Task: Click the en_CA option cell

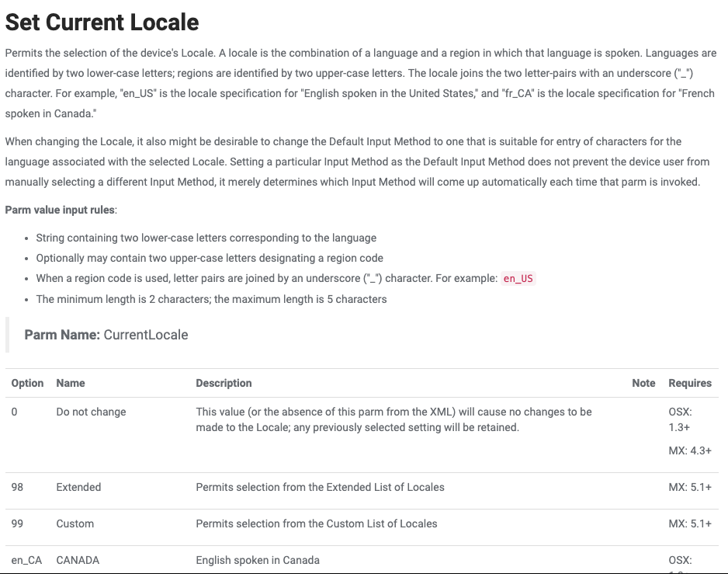Action: [x=26, y=560]
